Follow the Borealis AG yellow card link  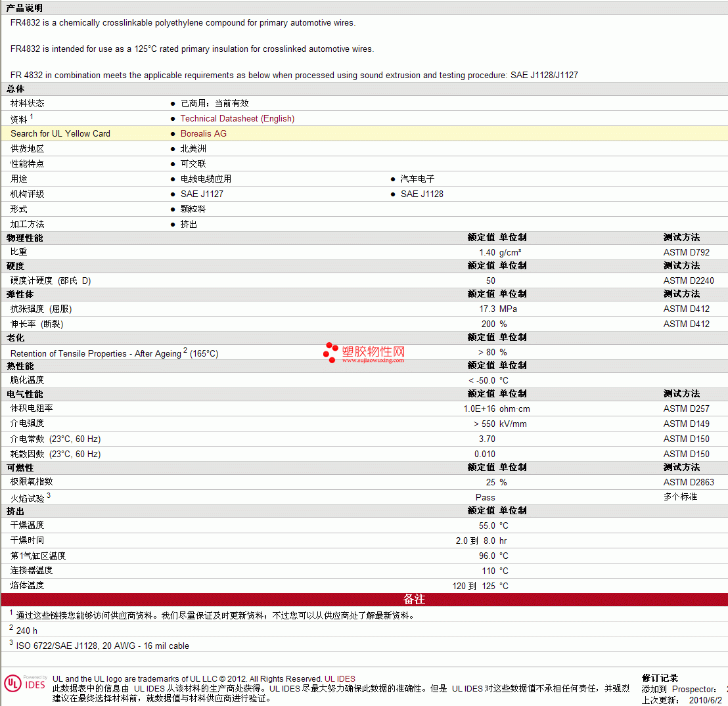[x=204, y=134]
